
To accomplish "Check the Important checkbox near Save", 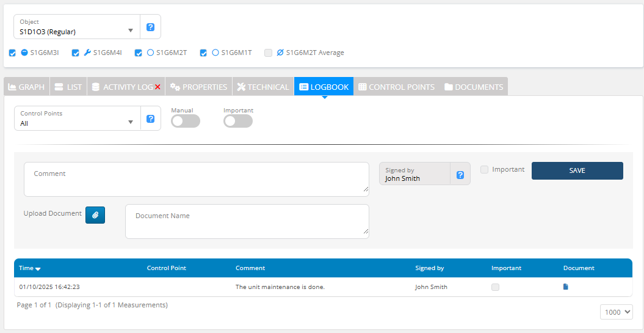I will [x=484, y=170].
